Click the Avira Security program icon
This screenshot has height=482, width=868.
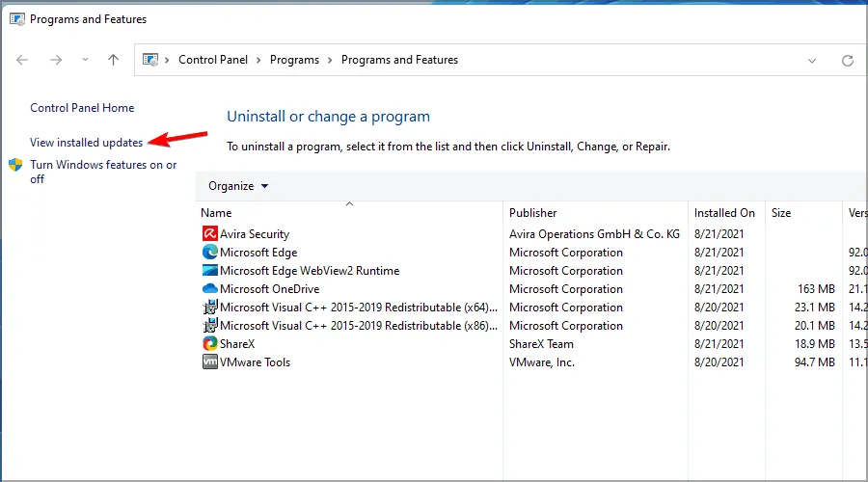pos(209,234)
